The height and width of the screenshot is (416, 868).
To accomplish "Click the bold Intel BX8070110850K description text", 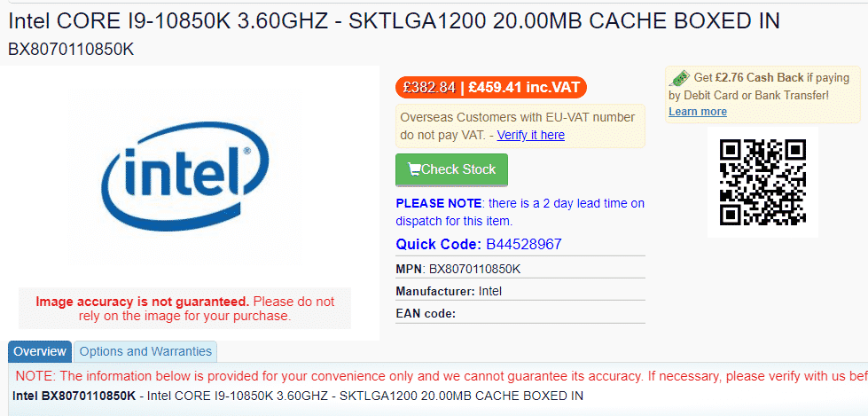I will [74, 396].
